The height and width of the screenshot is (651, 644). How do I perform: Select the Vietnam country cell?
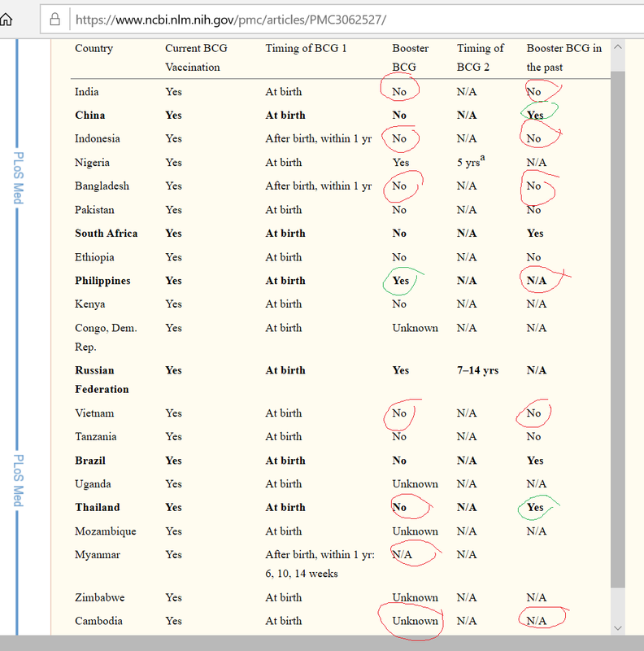(x=94, y=413)
